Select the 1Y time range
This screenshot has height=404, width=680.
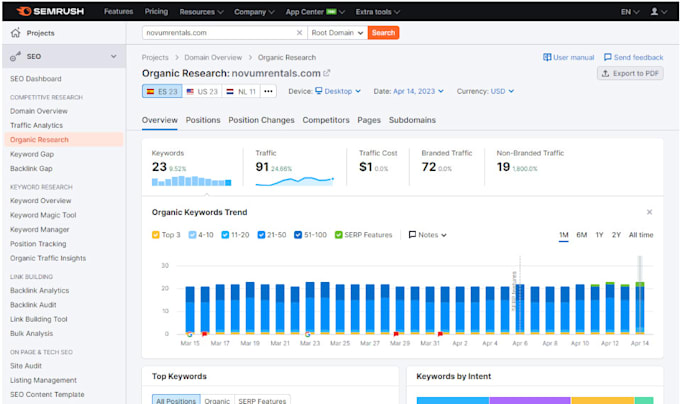[x=599, y=235]
